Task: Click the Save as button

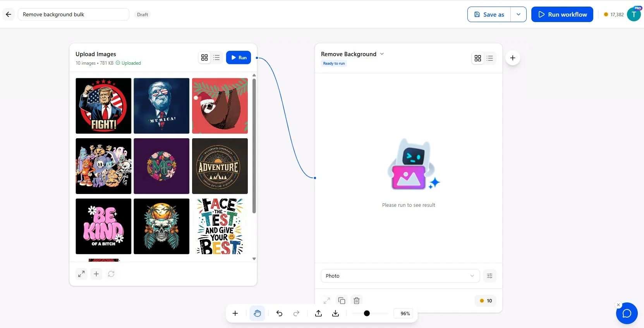Action: click(489, 14)
